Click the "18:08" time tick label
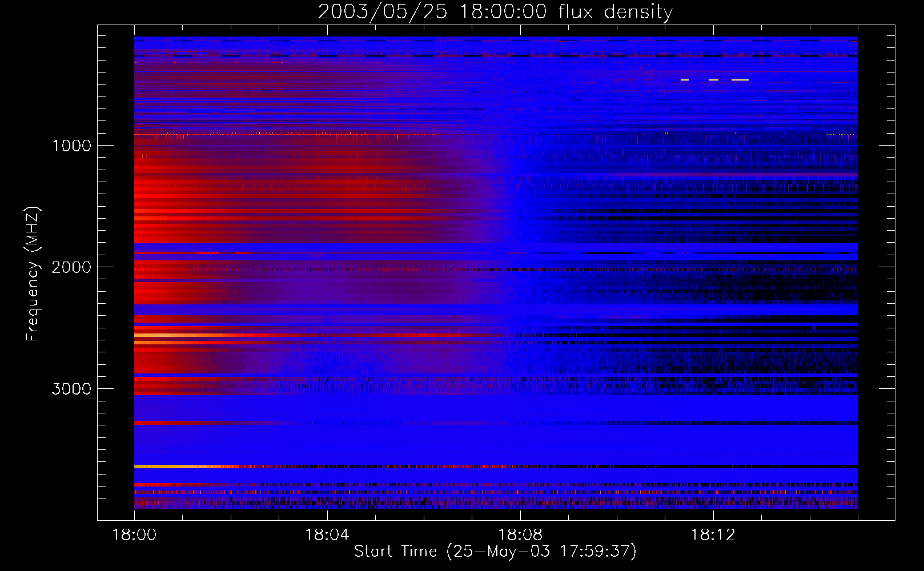 520,535
